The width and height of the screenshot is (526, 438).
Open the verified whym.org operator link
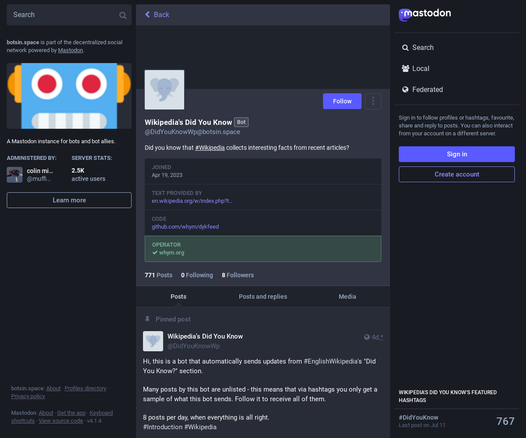(x=171, y=253)
